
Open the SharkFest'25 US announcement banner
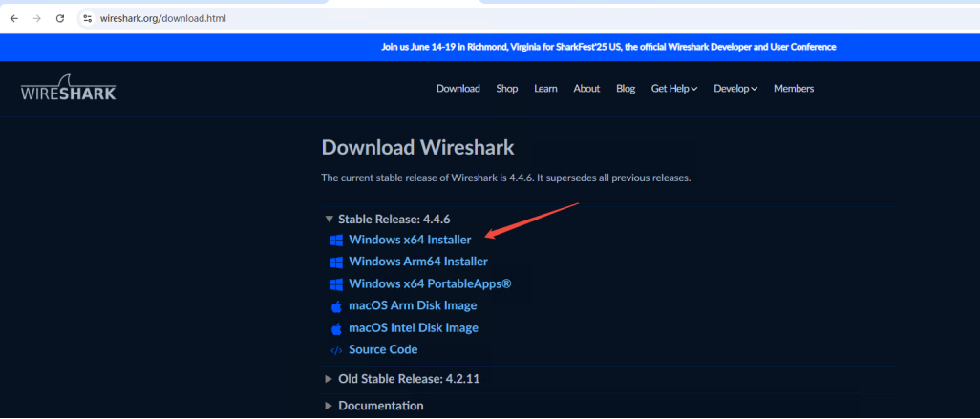click(x=608, y=47)
